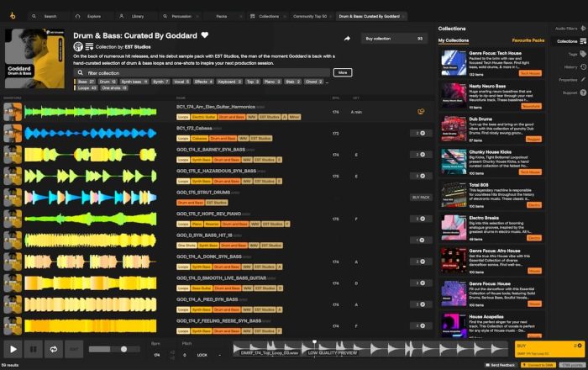
Task: Share the Goddard collection using arrow icon
Action: click(x=347, y=39)
